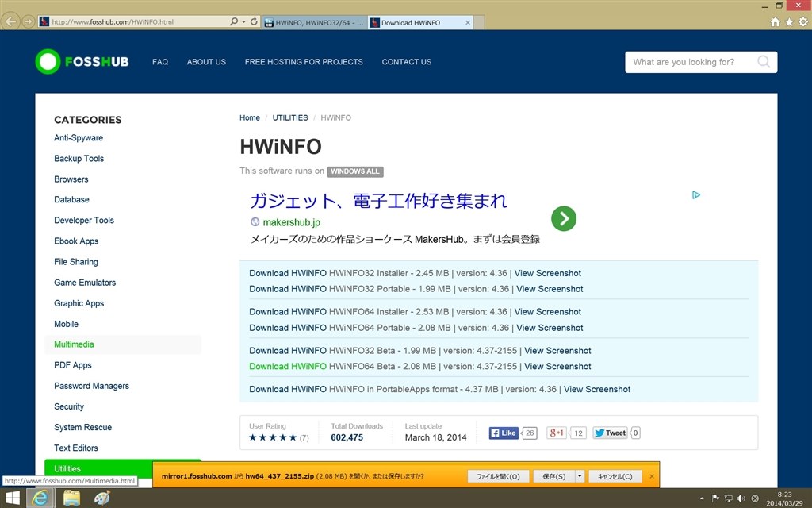The height and width of the screenshot is (508, 812).
Task: Open the Game Emulators category
Action: tap(85, 283)
